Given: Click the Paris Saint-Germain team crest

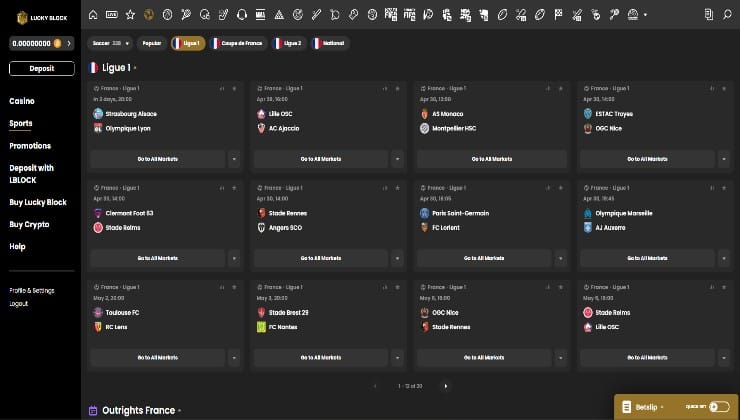Looking at the screenshot, I should [424, 213].
